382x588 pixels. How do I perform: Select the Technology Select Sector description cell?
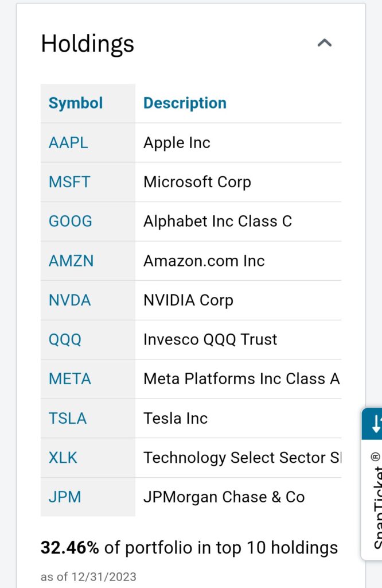[241, 458]
